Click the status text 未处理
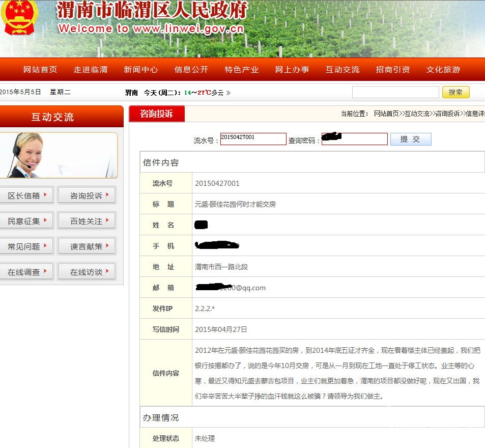The image size is (485, 448). [x=205, y=438]
